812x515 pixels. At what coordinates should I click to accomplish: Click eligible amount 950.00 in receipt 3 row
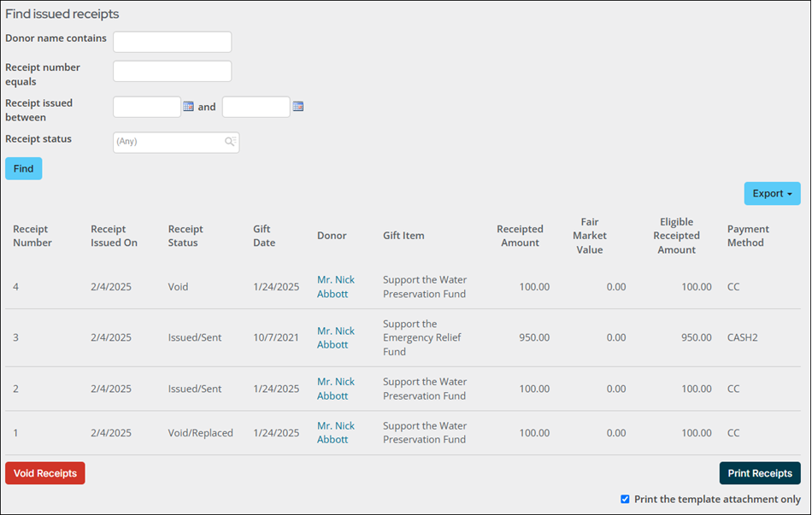click(696, 337)
